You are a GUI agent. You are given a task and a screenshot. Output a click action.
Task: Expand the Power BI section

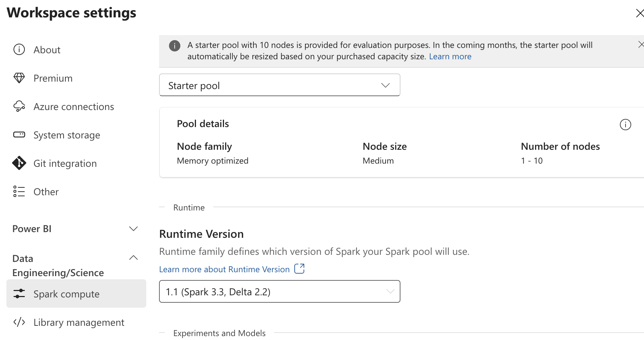point(133,229)
